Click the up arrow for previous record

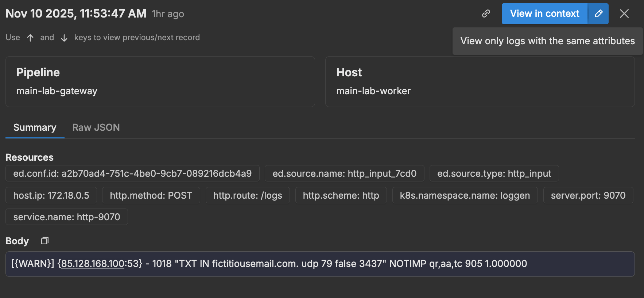pos(30,38)
